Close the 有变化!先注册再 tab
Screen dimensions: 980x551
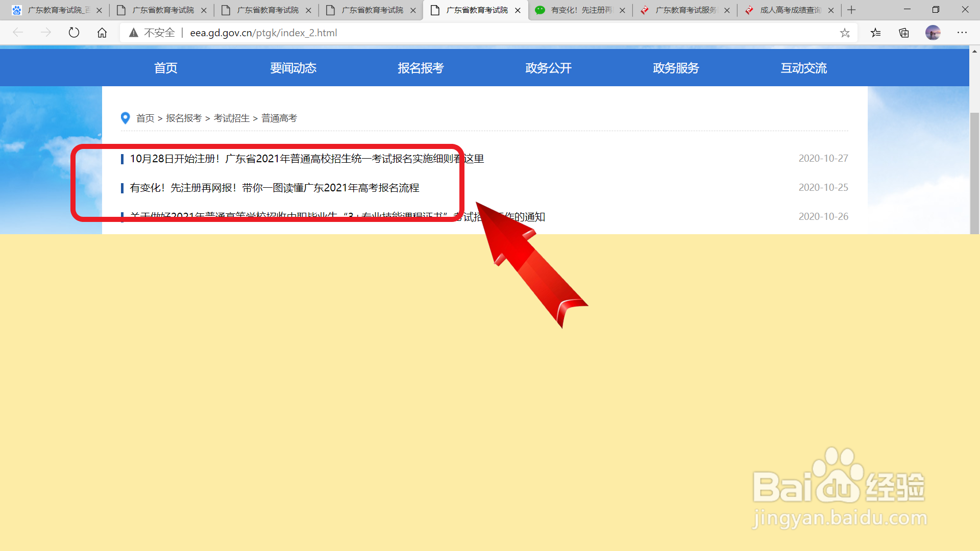pyautogui.click(x=622, y=10)
